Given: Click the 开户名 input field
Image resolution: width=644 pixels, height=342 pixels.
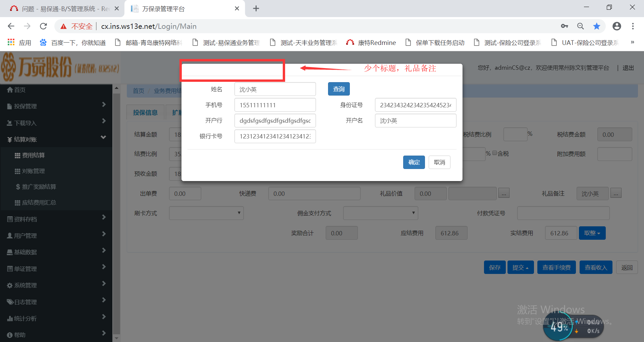Looking at the screenshot, I should pyautogui.click(x=416, y=120).
